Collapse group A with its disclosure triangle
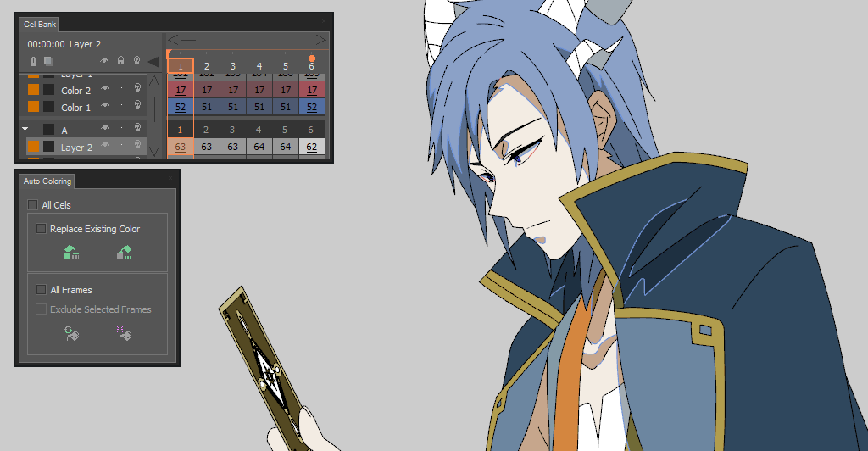This screenshot has height=451, width=868. pos(25,129)
